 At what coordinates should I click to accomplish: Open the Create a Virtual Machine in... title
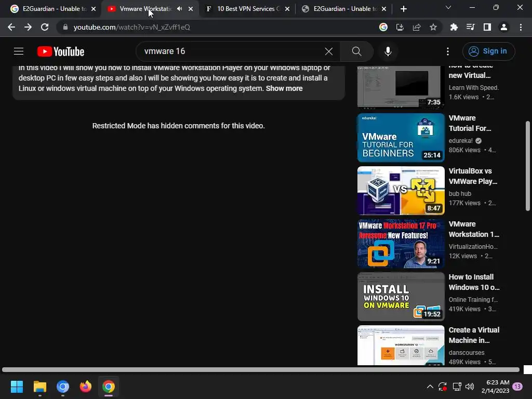pos(474,335)
